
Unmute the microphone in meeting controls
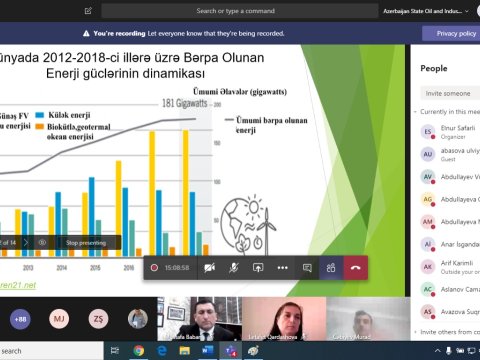click(234, 268)
